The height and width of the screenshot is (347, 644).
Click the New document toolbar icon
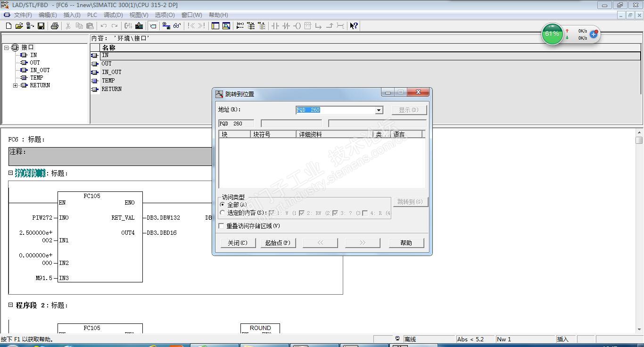pos(8,26)
